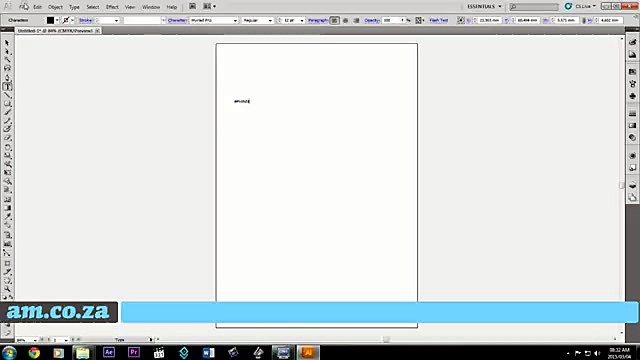Screen dimensions: 640x360
Task: Open the Transparency panel icon
Action: [x=632, y=138]
